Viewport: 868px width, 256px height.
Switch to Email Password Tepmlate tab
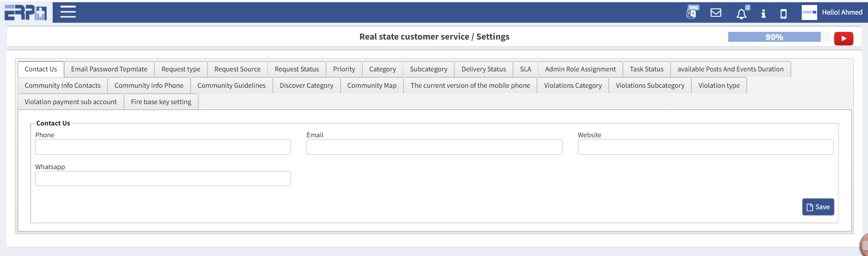pos(109,69)
